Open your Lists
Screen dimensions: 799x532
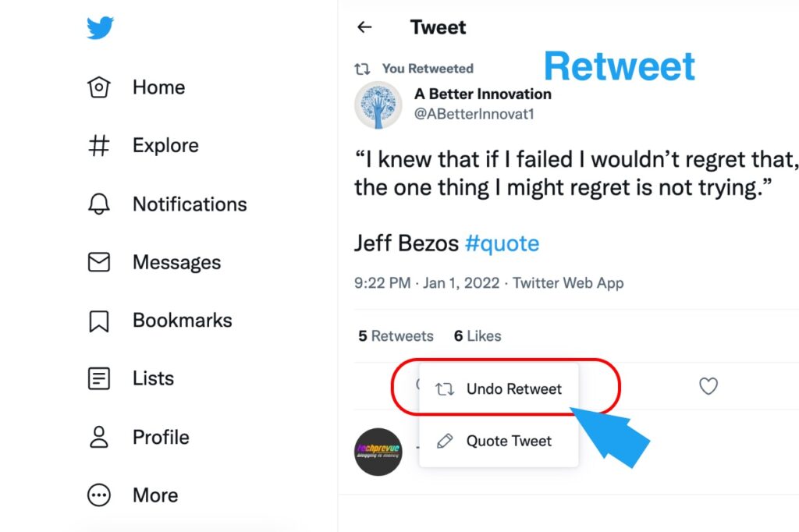tap(151, 378)
